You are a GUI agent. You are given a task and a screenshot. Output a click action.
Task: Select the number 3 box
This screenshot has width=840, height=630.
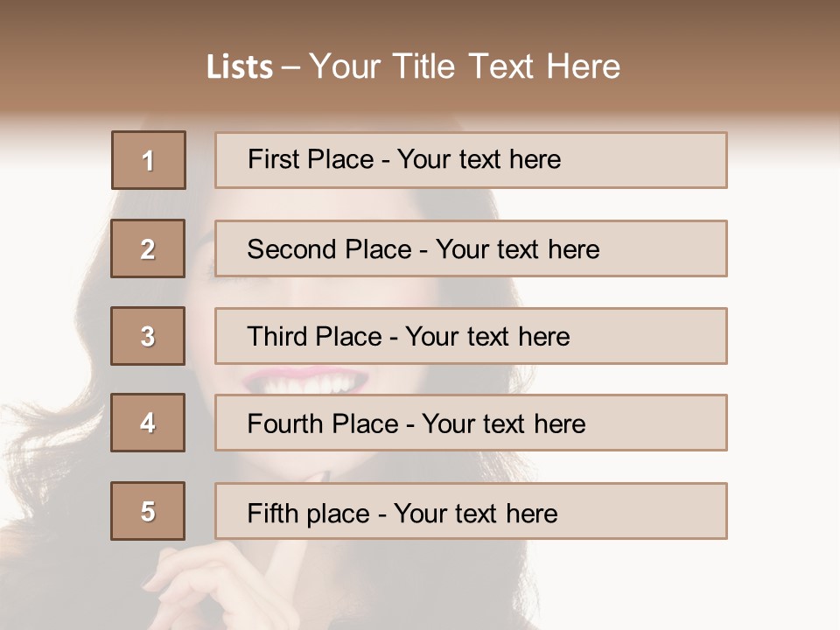[x=148, y=336]
